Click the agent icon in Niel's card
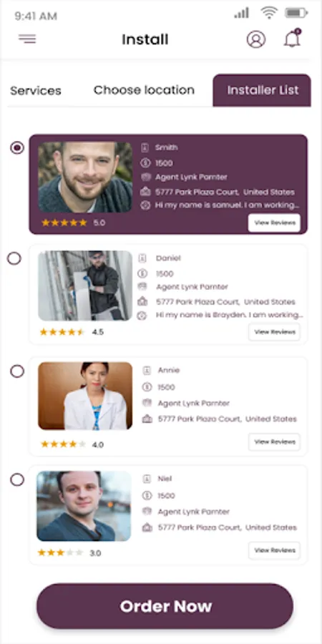Image resolution: width=322 pixels, height=644 pixels. click(147, 512)
